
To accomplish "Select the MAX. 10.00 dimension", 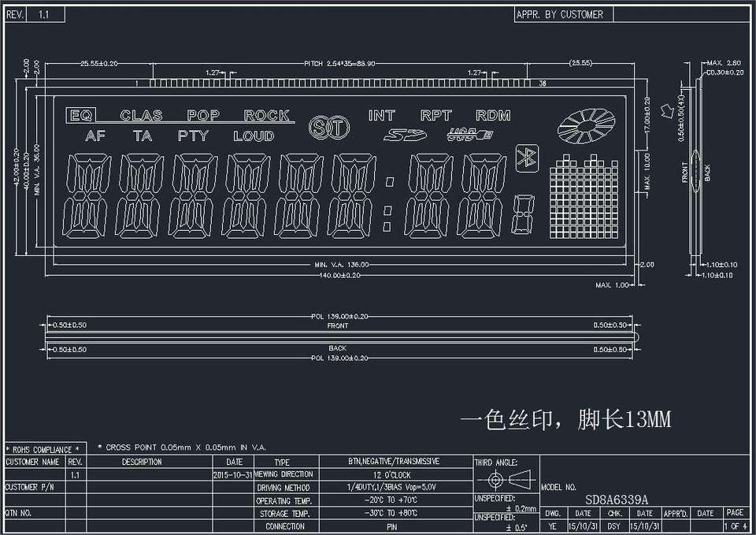I will tap(647, 171).
